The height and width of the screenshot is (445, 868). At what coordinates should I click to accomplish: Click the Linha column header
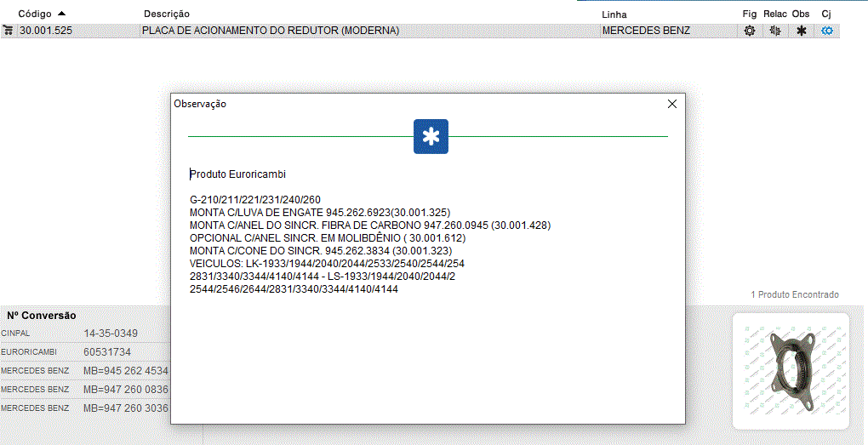(x=614, y=14)
